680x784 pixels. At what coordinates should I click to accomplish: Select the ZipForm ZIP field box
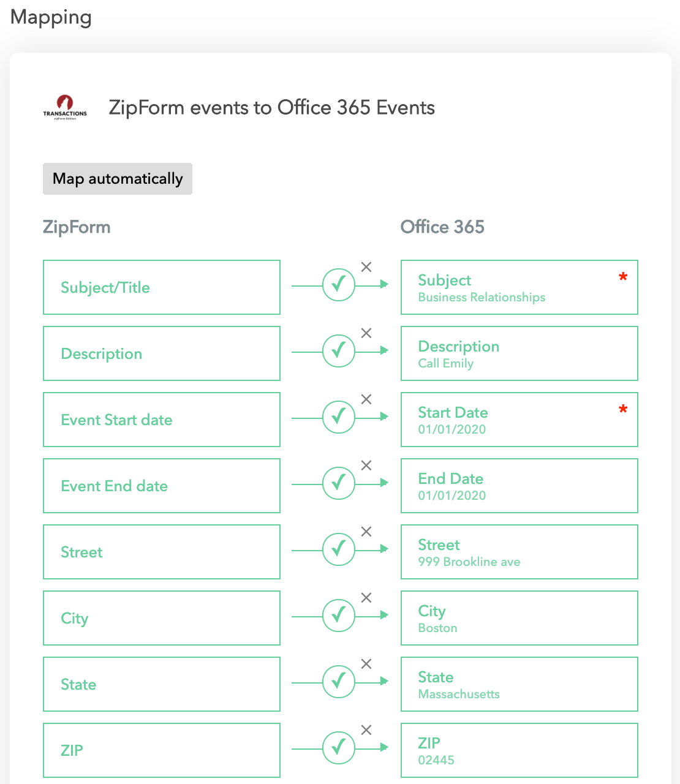pyautogui.click(x=162, y=750)
